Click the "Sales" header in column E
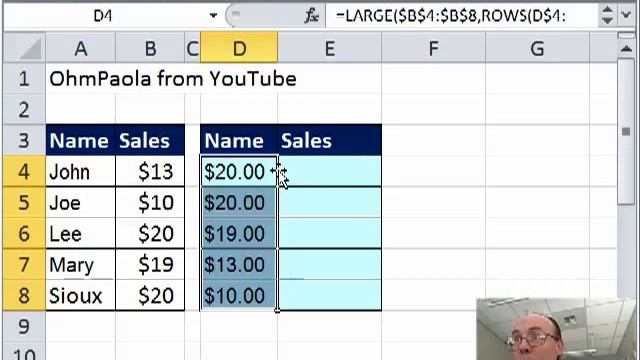 click(x=330, y=140)
